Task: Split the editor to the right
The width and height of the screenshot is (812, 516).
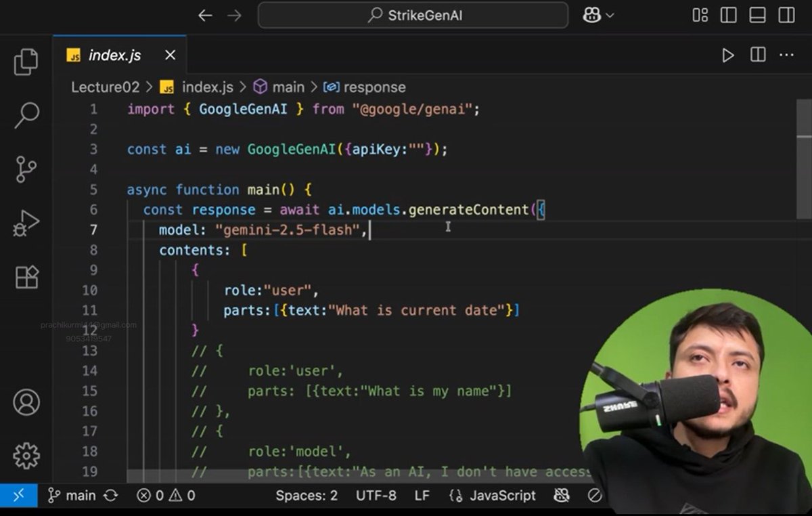Action: point(757,55)
